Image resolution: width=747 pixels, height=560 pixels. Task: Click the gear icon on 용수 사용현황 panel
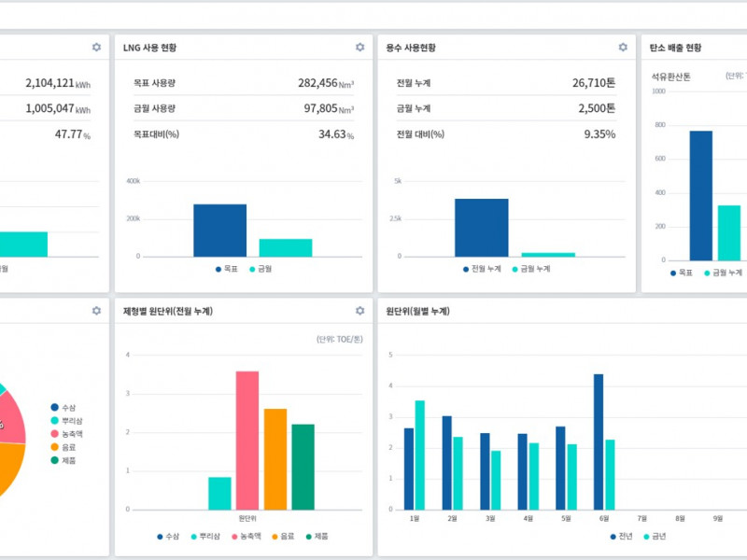623,48
